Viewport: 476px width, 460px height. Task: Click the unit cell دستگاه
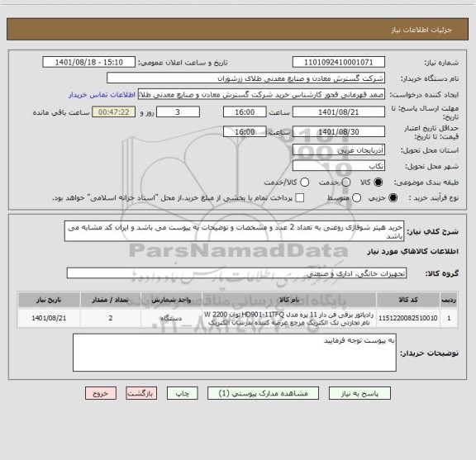point(171,318)
